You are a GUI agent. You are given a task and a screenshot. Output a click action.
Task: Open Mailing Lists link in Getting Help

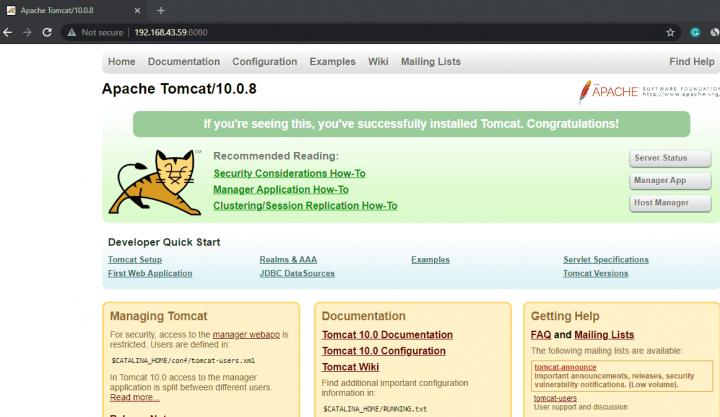604,335
